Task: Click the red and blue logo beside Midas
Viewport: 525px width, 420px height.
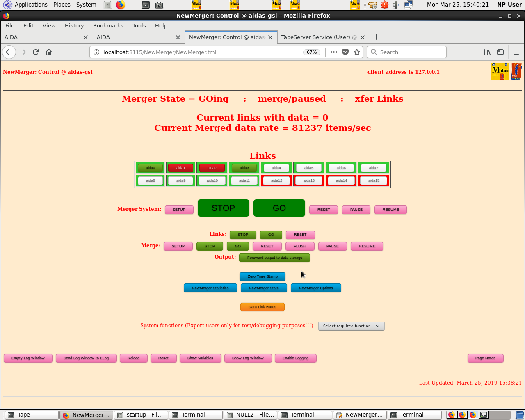Action: [516, 71]
